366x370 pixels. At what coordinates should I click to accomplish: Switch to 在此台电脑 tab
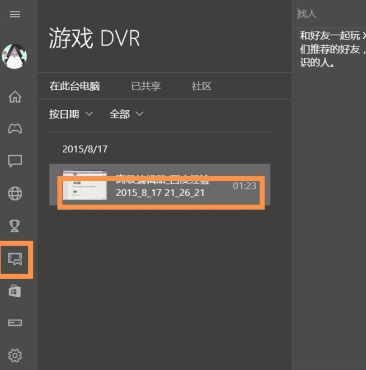75,86
